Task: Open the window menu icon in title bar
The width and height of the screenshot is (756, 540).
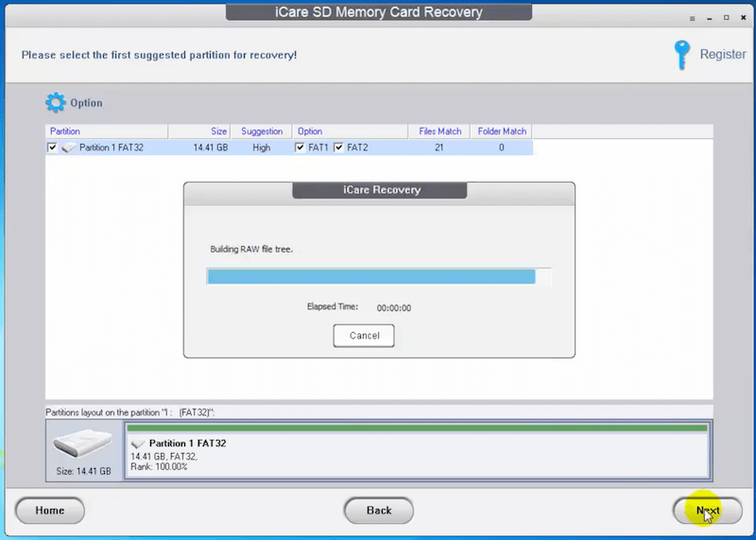Action: [x=693, y=18]
